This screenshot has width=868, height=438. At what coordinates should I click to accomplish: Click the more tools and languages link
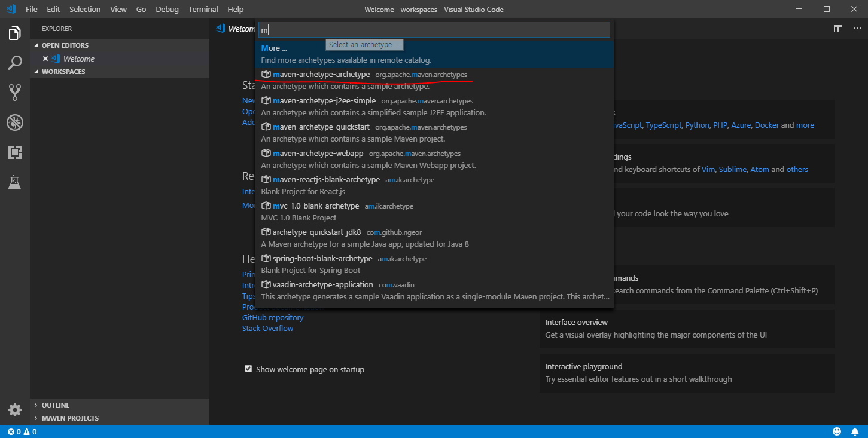805,125
